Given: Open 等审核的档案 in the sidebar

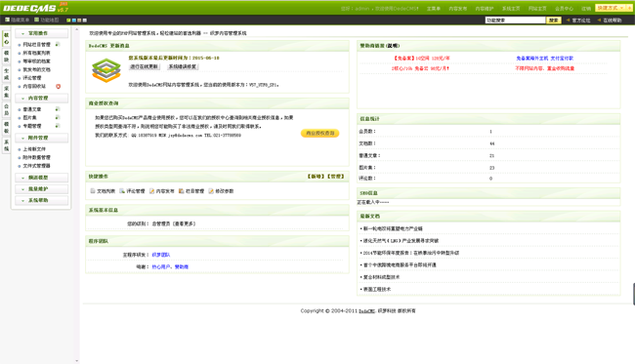Looking at the screenshot, I should (36, 61).
